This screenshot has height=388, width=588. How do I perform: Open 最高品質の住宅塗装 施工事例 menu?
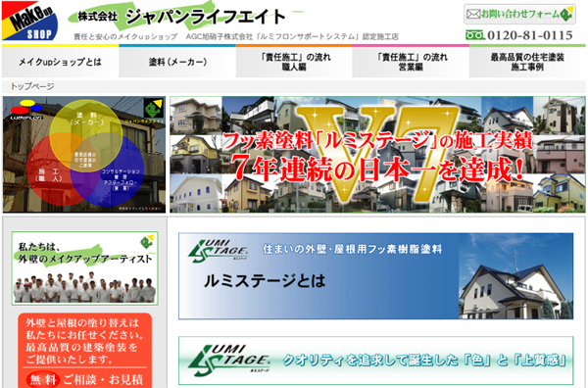point(527,62)
